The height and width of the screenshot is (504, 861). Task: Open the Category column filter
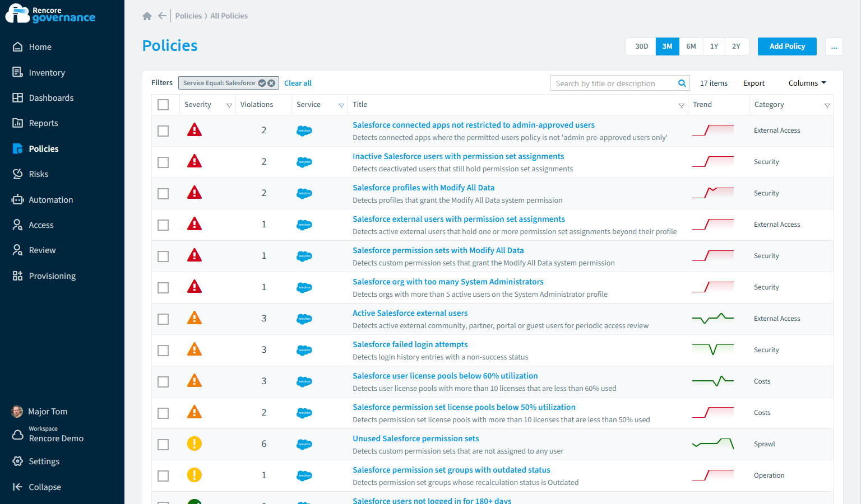click(x=827, y=105)
